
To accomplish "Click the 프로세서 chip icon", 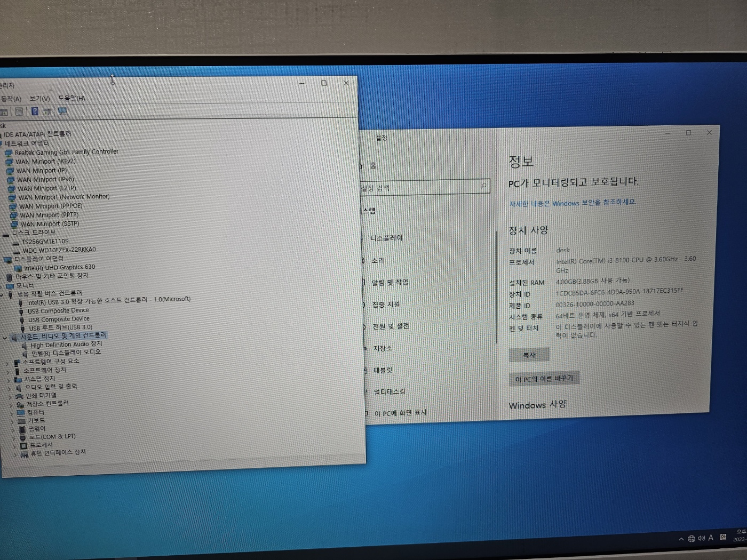I will 23,445.
